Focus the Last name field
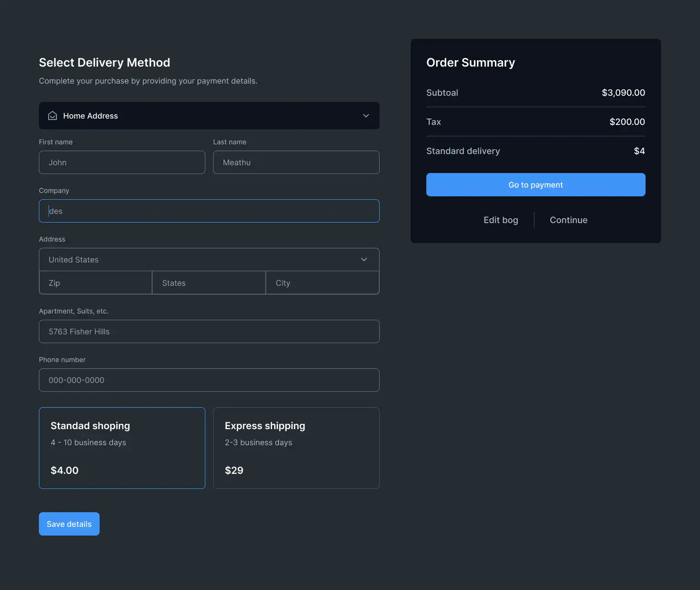The image size is (700, 590). point(297,162)
